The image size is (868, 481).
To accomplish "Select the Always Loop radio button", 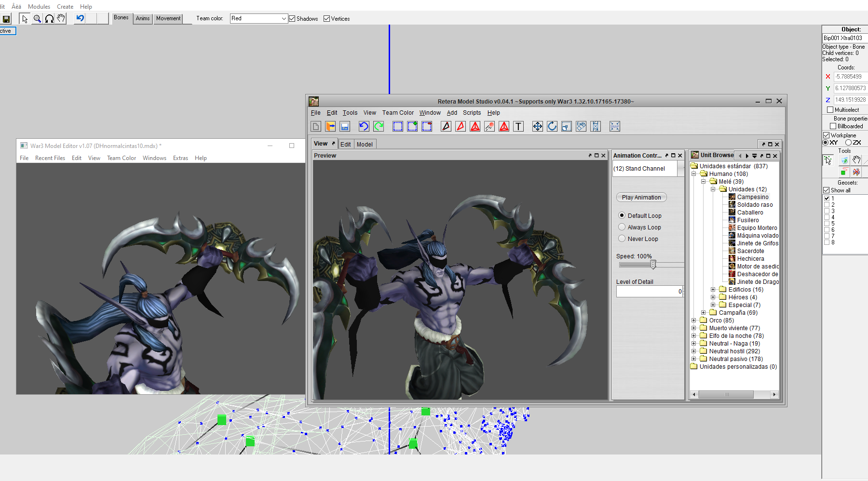I will pos(622,227).
